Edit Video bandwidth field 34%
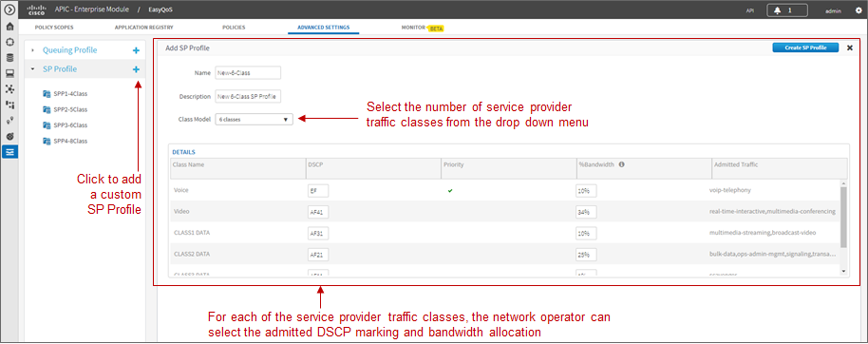Screen dimensions: 868x344 point(586,212)
